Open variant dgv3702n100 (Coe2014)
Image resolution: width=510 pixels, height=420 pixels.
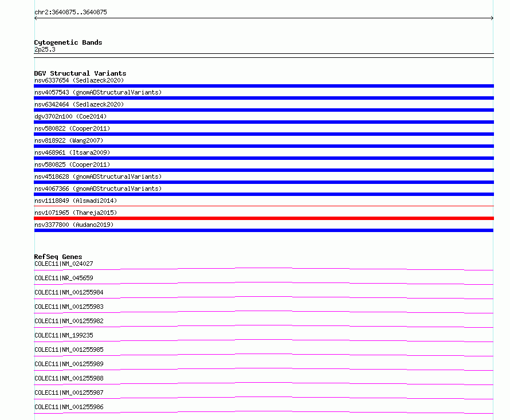[70, 116]
